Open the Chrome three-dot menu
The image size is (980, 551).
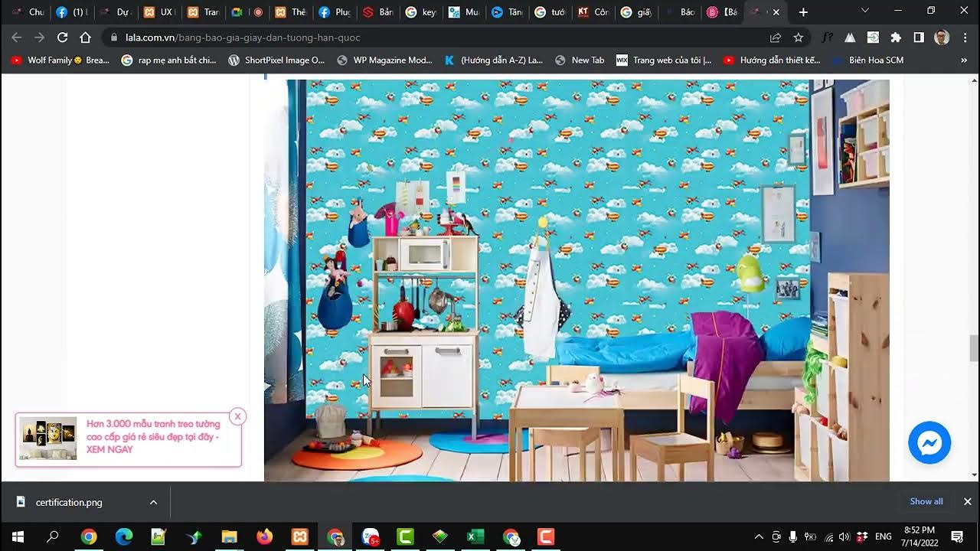(965, 37)
